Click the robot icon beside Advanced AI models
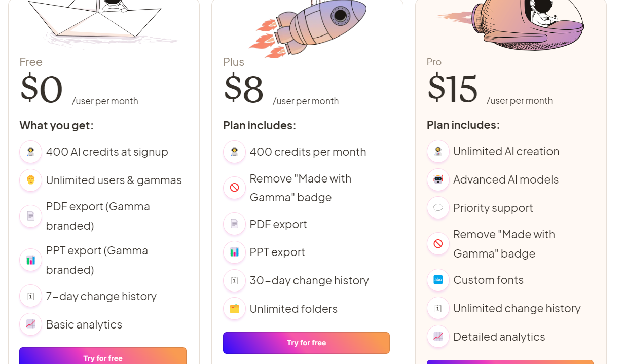This screenshot has width=625, height=364. (438, 179)
